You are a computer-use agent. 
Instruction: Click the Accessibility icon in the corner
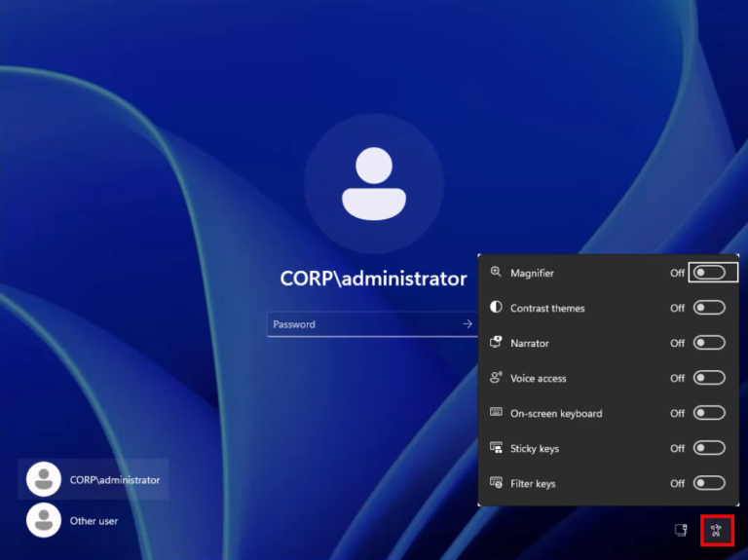[716, 530]
